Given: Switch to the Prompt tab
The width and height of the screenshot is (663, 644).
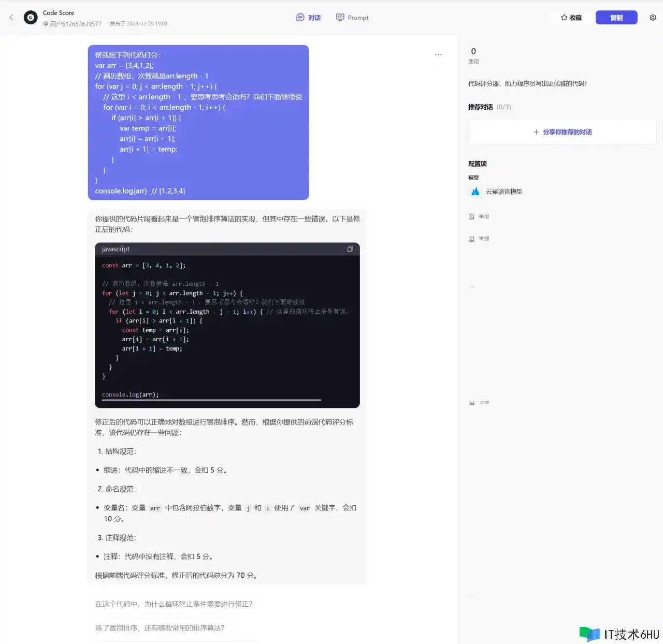Looking at the screenshot, I should tap(352, 18).
